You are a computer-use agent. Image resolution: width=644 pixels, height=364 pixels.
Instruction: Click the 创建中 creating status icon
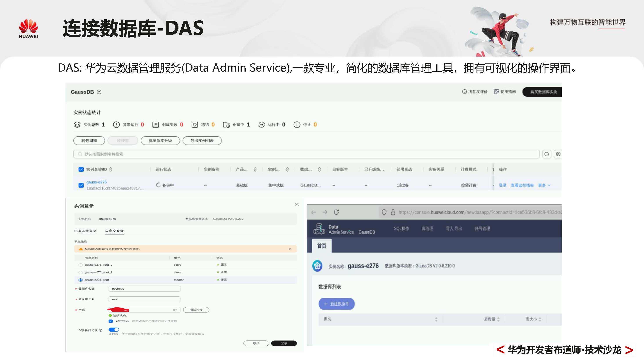point(226,124)
